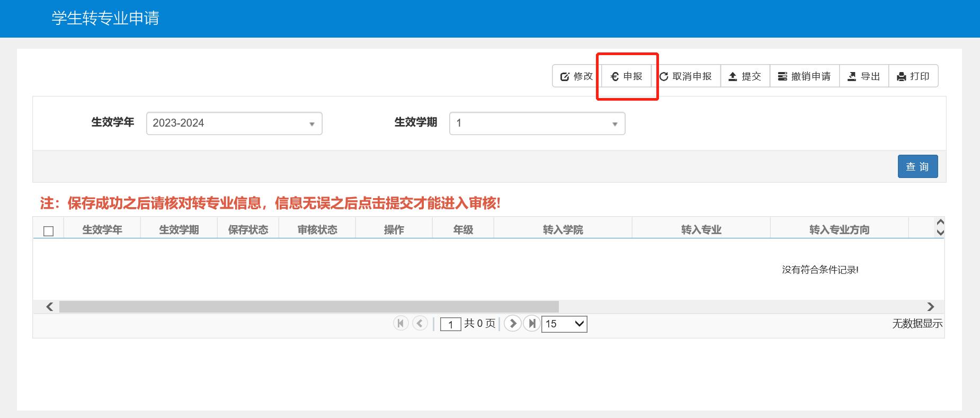The width and height of the screenshot is (980, 418).
Task: Print the list using 打印
Action: pos(913,76)
